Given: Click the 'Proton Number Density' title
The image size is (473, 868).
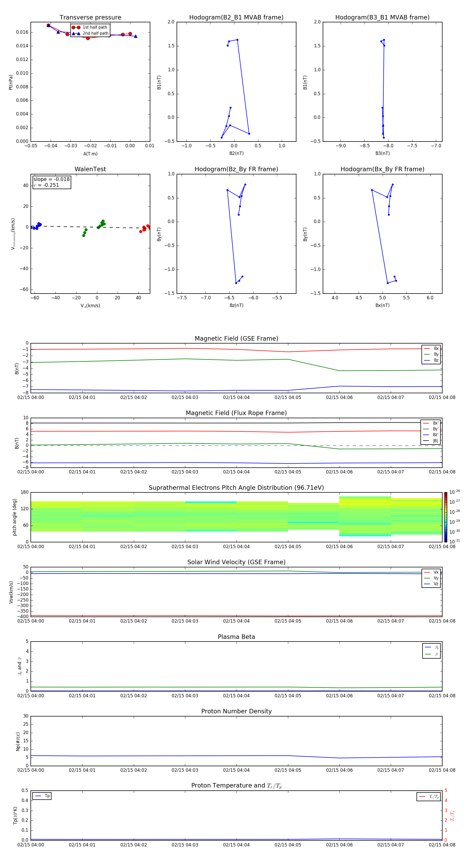Looking at the screenshot, I should click(x=236, y=711).
